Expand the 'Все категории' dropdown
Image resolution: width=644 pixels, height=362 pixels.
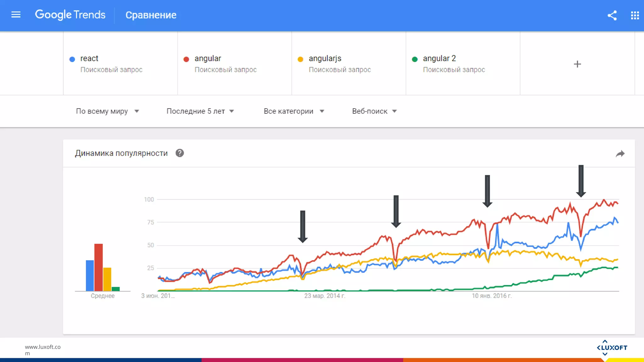click(x=294, y=111)
